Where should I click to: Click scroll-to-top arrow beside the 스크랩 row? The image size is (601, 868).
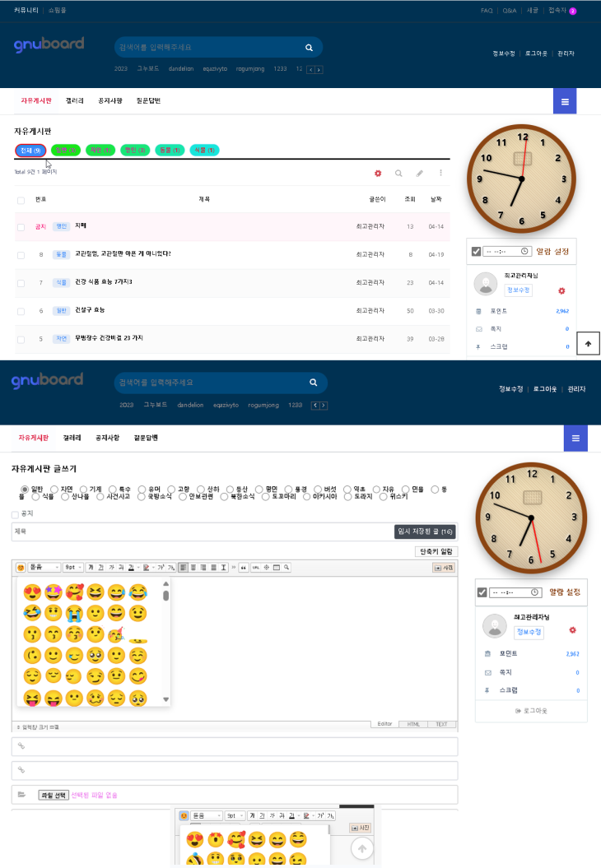tap(589, 344)
